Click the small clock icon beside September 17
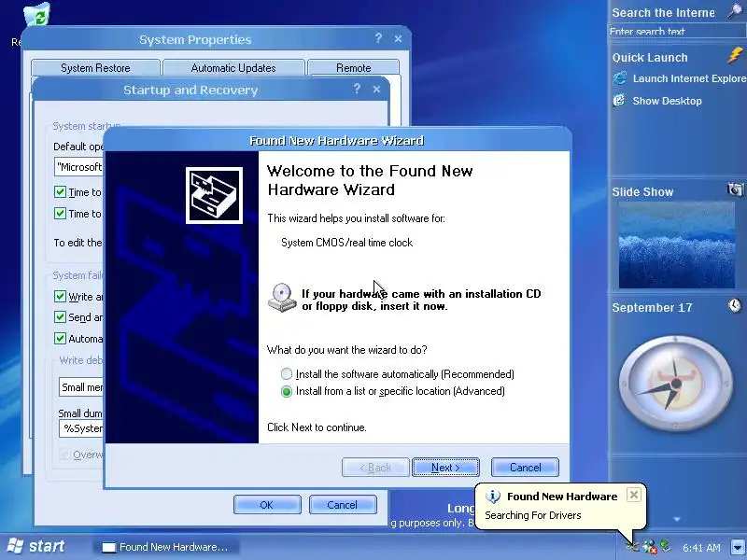This screenshot has height=560, width=747. (735, 305)
